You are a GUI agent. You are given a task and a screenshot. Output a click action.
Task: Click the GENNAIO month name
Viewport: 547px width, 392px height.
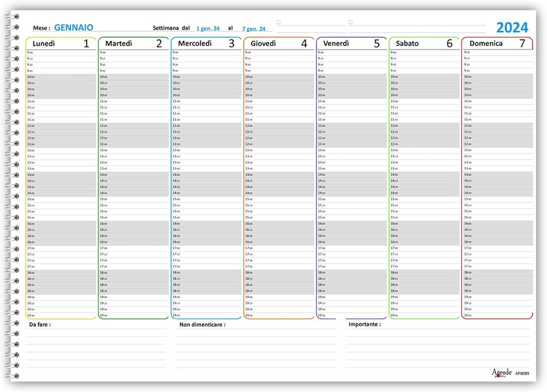tap(74, 28)
